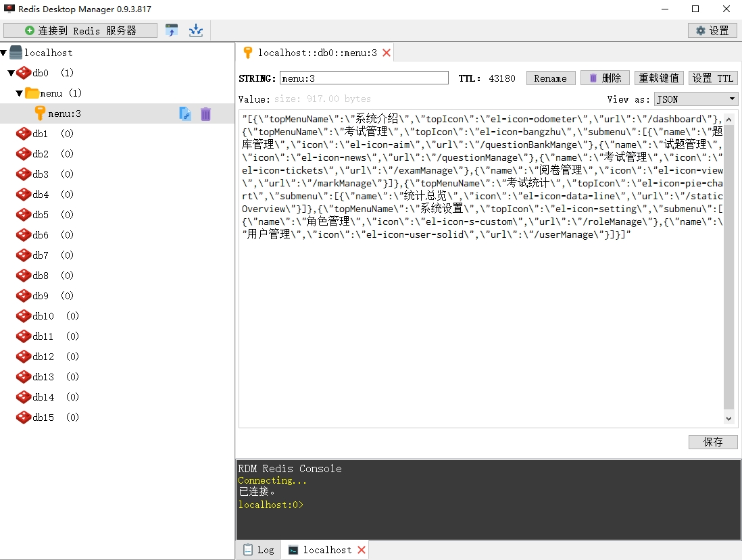Click the db1 database icon
Image resolution: width=742 pixels, height=560 pixels.
point(24,134)
